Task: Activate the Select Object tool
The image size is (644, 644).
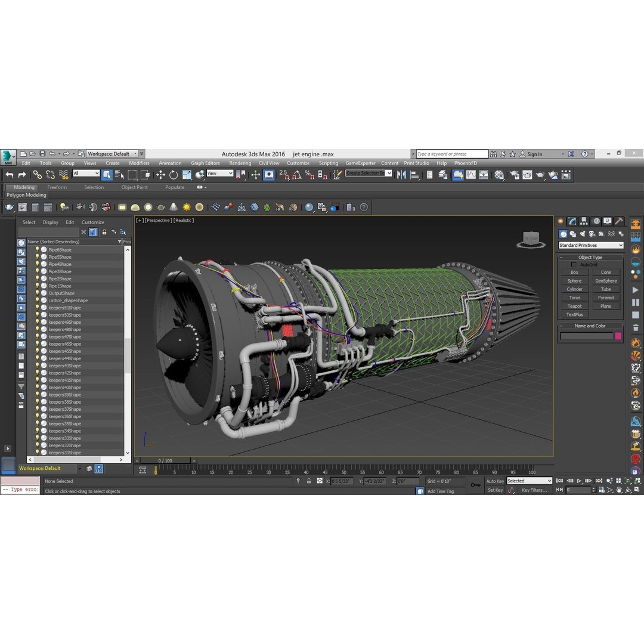Action: [107, 175]
